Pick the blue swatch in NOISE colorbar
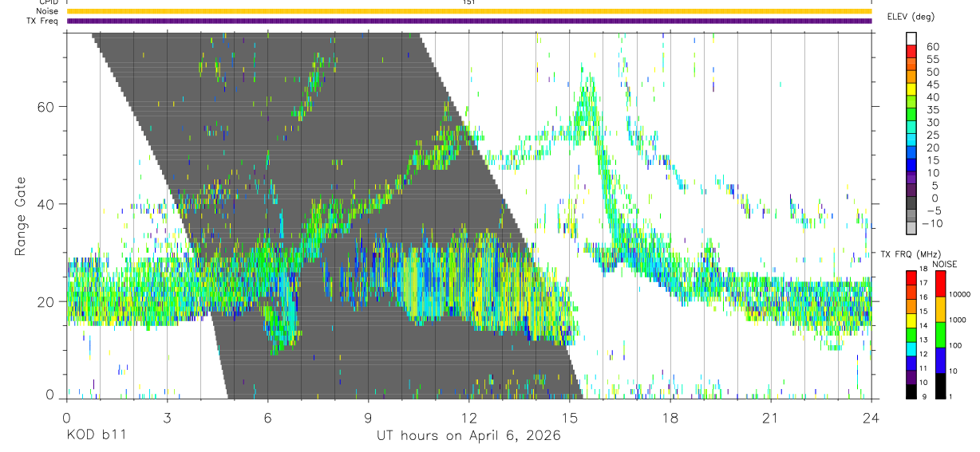980x452 pixels. pyautogui.click(x=939, y=360)
